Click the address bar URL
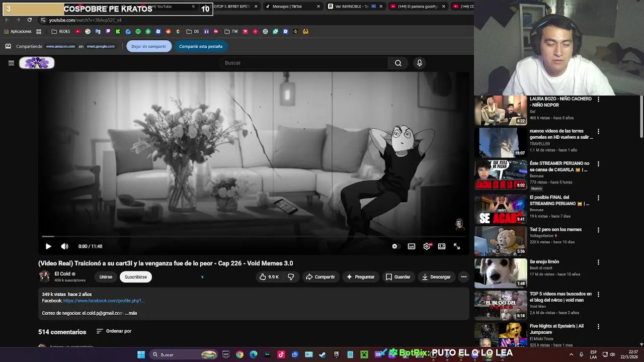 pos(85,20)
